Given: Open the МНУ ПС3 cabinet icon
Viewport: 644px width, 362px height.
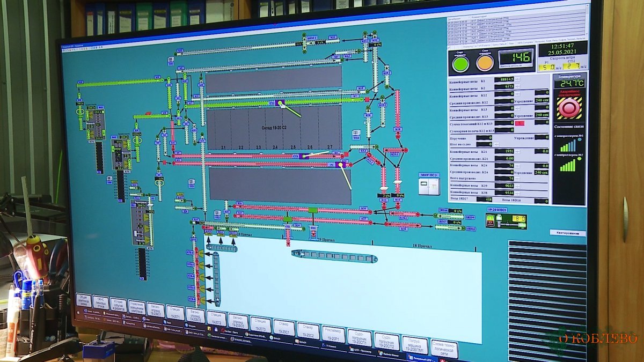Looking at the screenshot, I should tap(429, 184).
